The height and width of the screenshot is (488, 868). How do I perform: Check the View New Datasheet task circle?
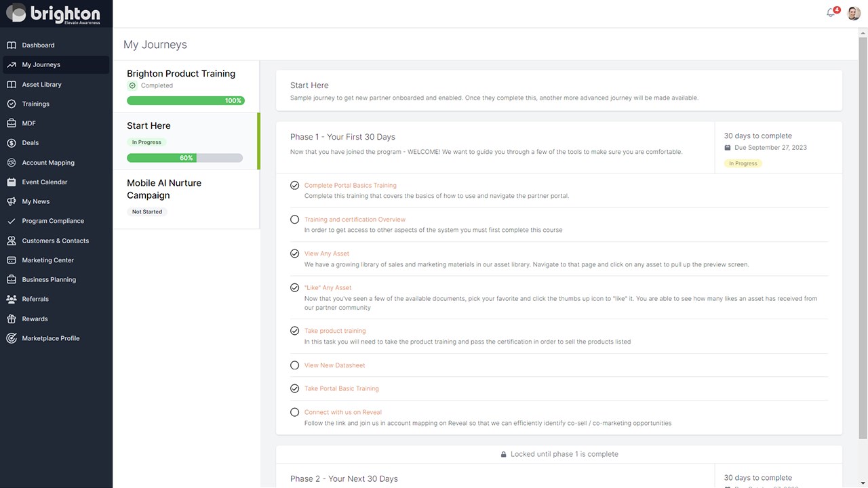coord(294,365)
